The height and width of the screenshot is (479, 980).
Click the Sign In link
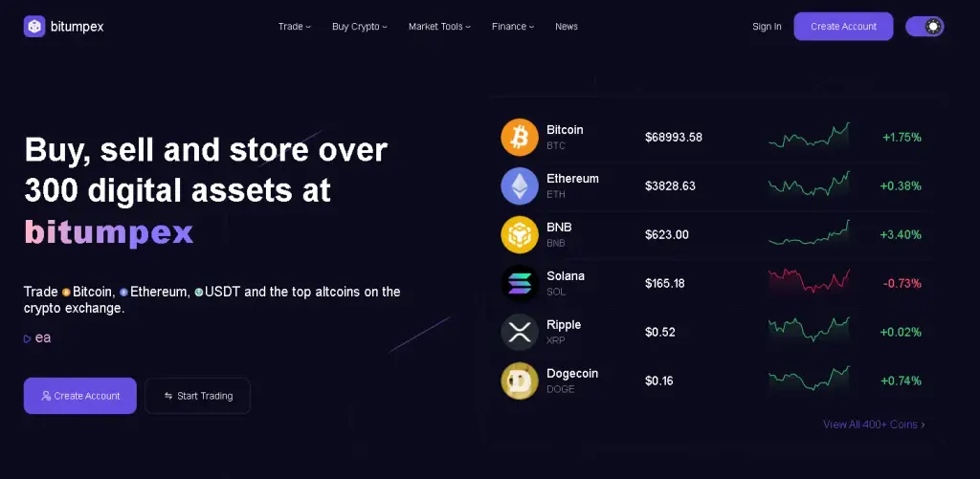click(x=767, y=26)
